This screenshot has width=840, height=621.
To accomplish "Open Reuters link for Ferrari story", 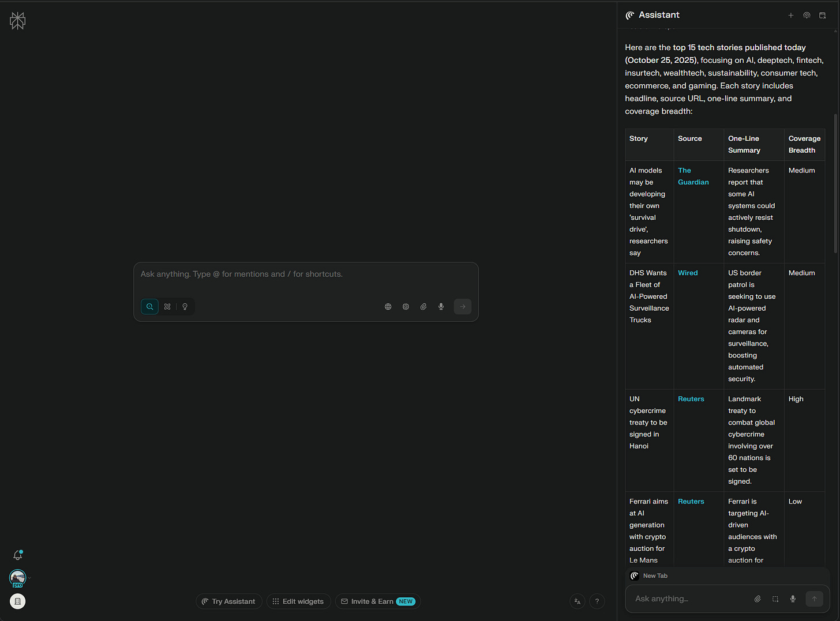I will [x=691, y=502].
